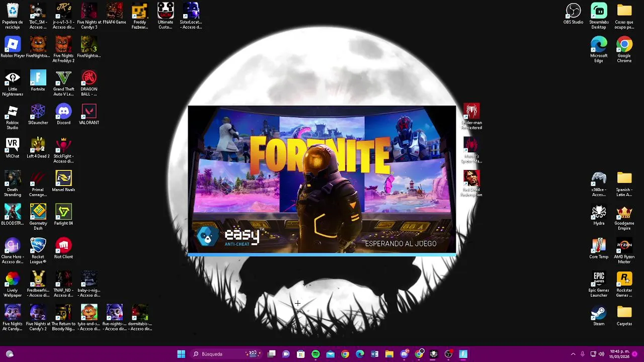This screenshot has width=644, height=362.
Task: Select the Little Nightmares icon
Action: 13,83
